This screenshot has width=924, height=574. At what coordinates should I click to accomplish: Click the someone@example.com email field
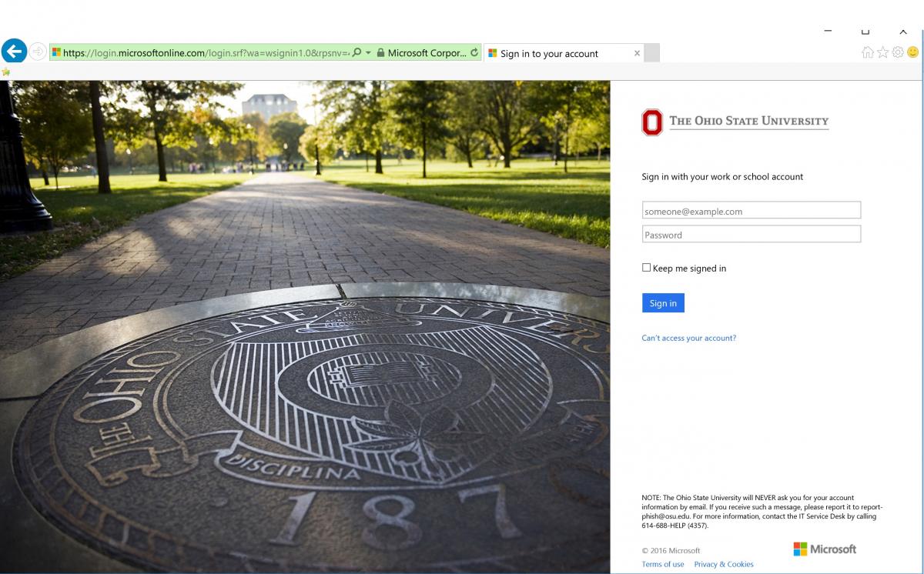(x=752, y=210)
